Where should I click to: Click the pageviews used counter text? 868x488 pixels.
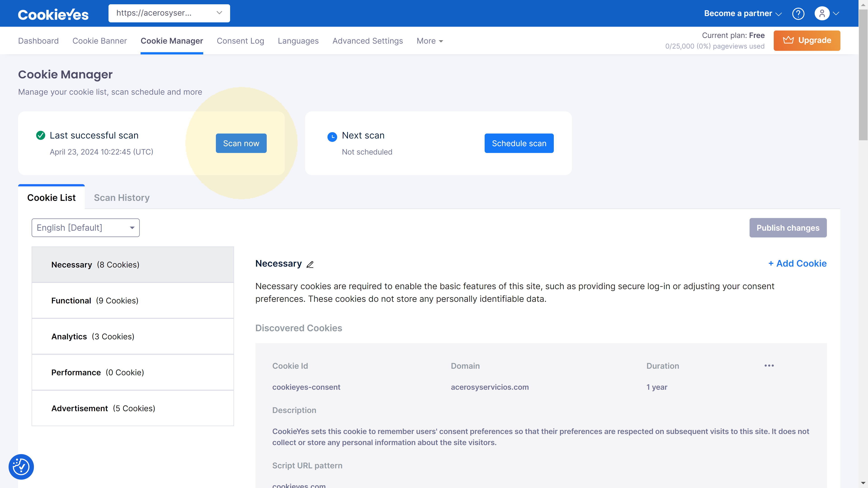pyautogui.click(x=715, y=46)
